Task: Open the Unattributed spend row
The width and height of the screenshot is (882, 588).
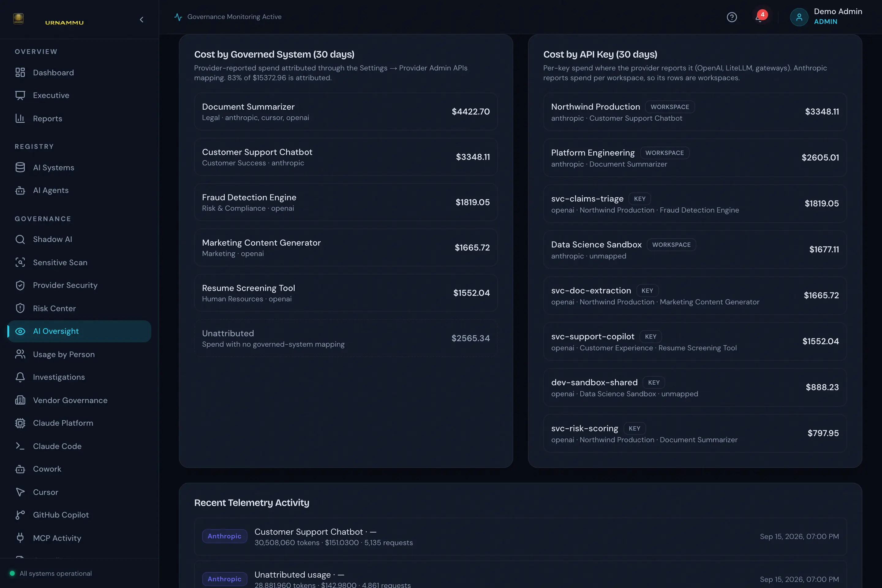Action: point(346,338)
